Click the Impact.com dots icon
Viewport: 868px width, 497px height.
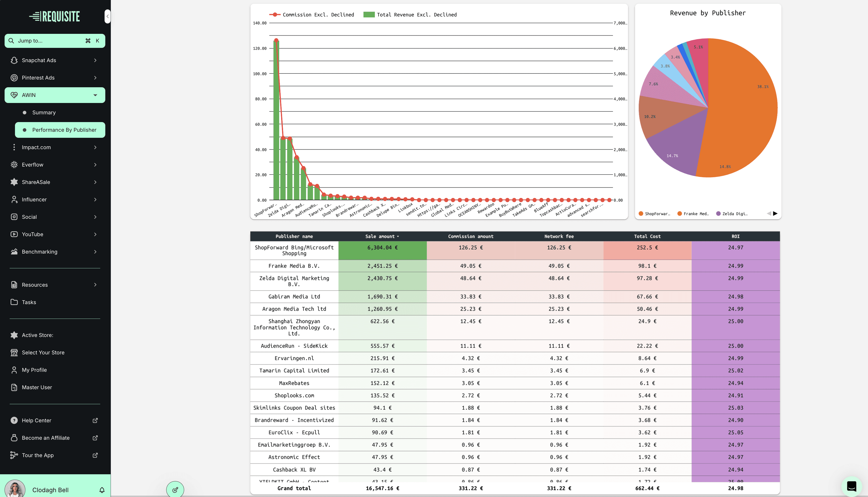(14, 147)
